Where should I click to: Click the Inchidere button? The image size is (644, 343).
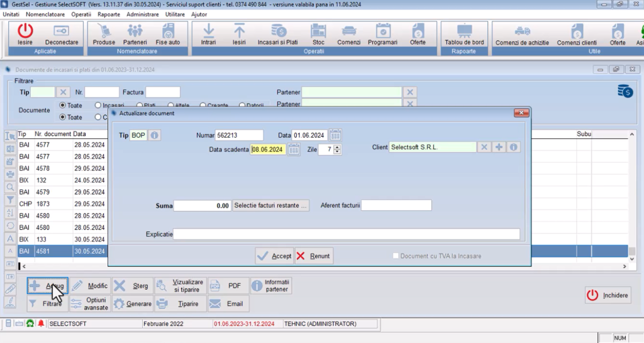(x=608, y=295)
